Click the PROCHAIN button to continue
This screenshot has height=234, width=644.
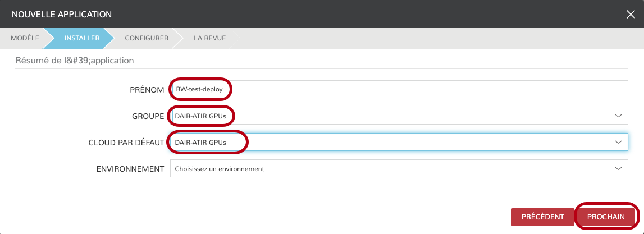point(606,217)
